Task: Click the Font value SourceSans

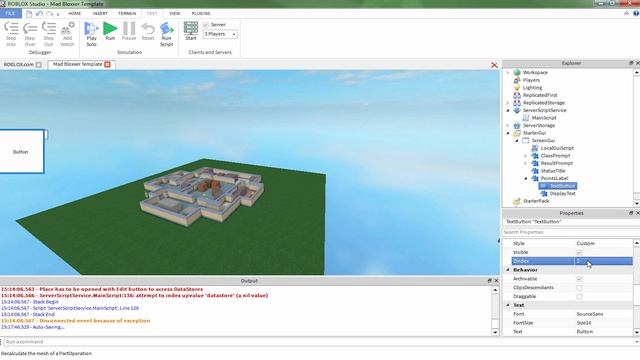Action: (590, 314)
